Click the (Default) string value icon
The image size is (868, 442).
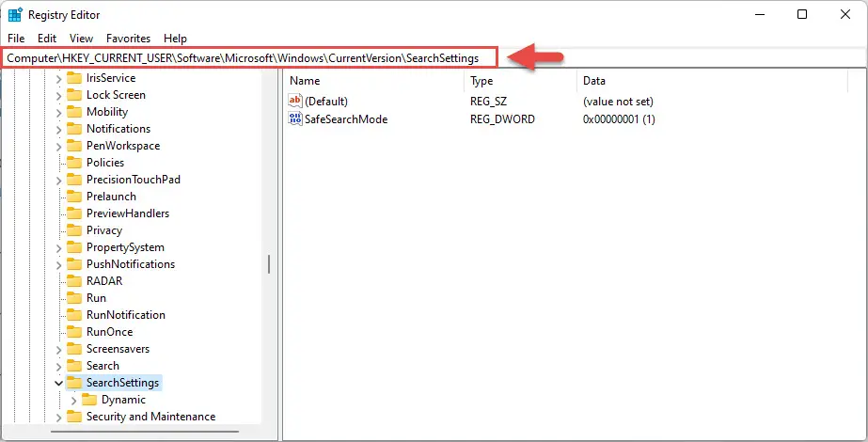(295, 102)
